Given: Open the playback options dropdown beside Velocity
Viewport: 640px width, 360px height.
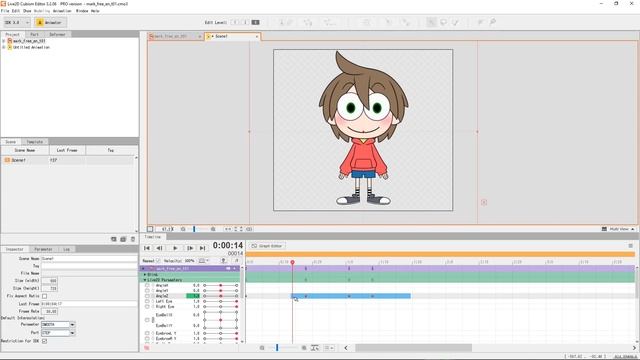Looking at the screenshot, I should tap(204, 260).
